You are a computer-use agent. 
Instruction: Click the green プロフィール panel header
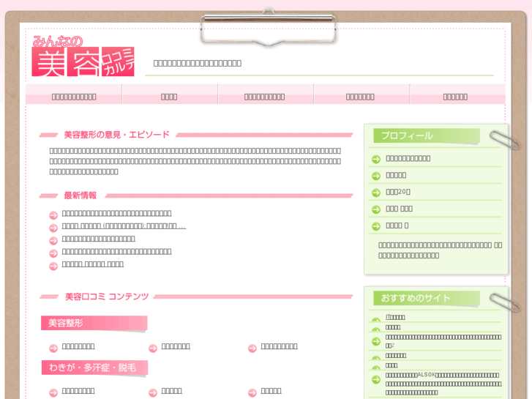pyautogui.click(x=427, y=135)
